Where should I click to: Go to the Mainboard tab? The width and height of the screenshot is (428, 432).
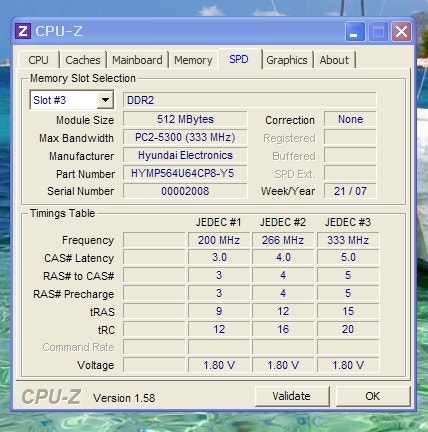pyautogui.click(x=137, y=60)
